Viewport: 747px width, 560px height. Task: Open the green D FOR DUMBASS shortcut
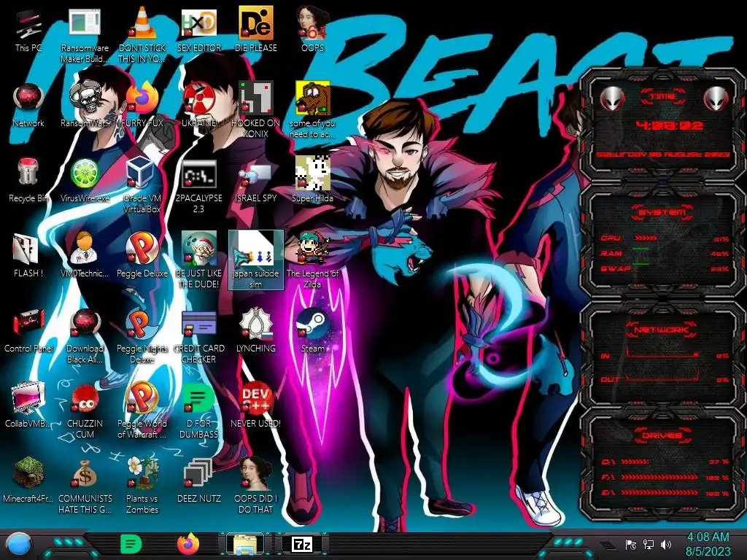[x=198, y=410]
